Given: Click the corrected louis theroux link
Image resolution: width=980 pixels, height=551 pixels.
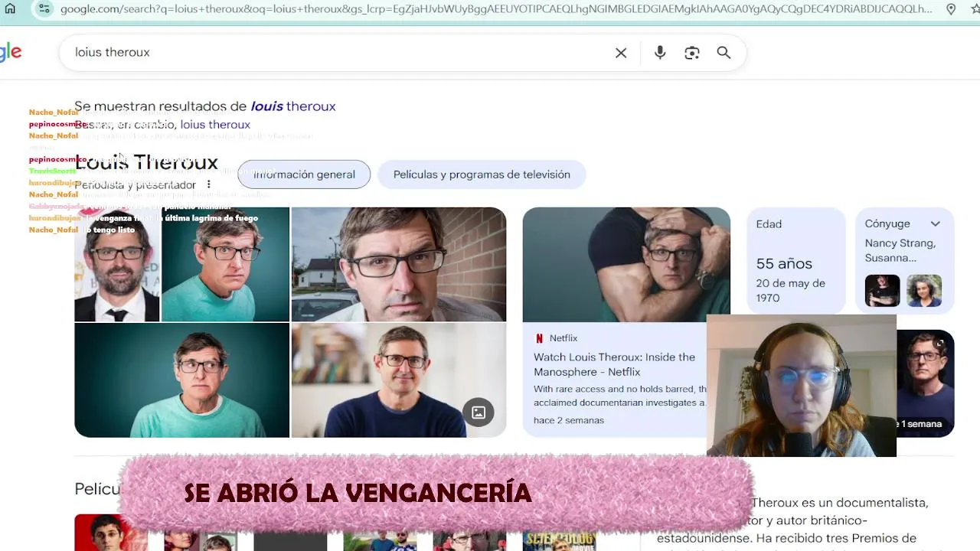Looking at the screenshot, I should 293,106.
